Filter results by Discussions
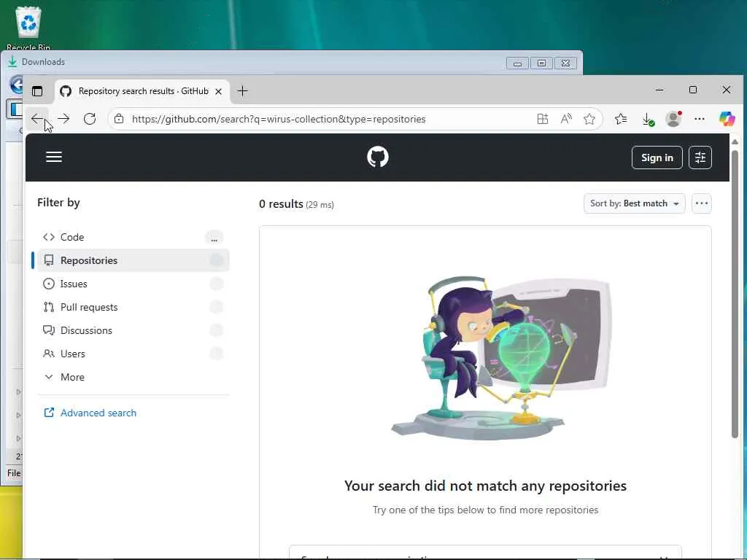 tap(133, 330)
